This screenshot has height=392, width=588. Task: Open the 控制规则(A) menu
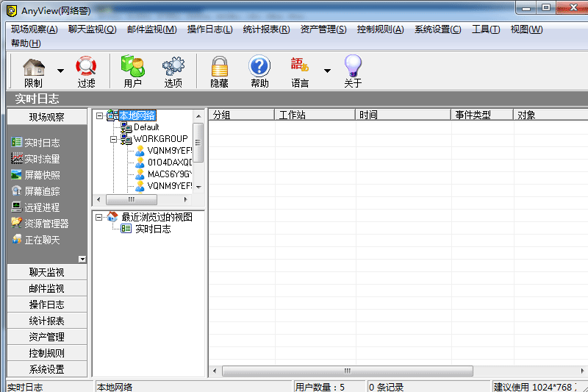(x=380, y=29)
